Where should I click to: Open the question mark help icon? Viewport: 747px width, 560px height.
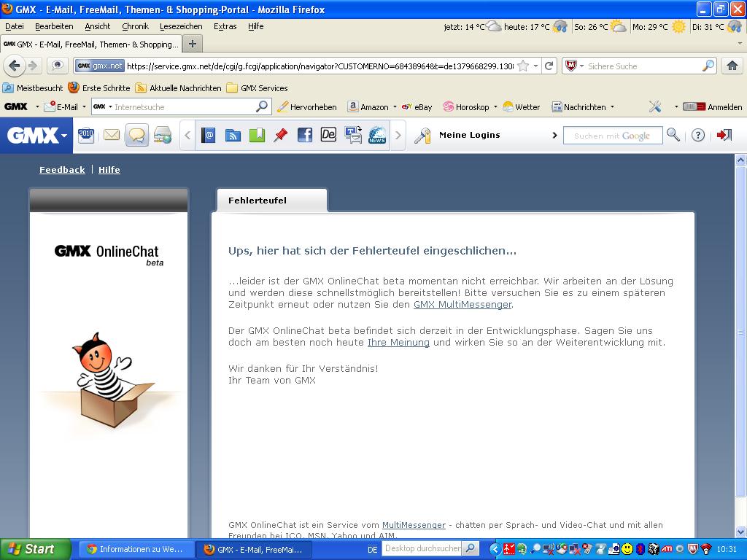click(x=698, y=135)
